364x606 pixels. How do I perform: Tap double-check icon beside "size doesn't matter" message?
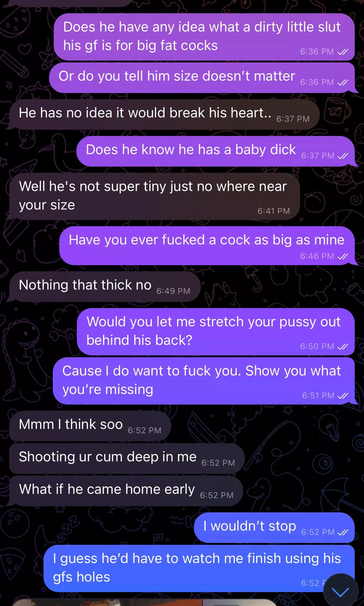(x=343, y=83)
